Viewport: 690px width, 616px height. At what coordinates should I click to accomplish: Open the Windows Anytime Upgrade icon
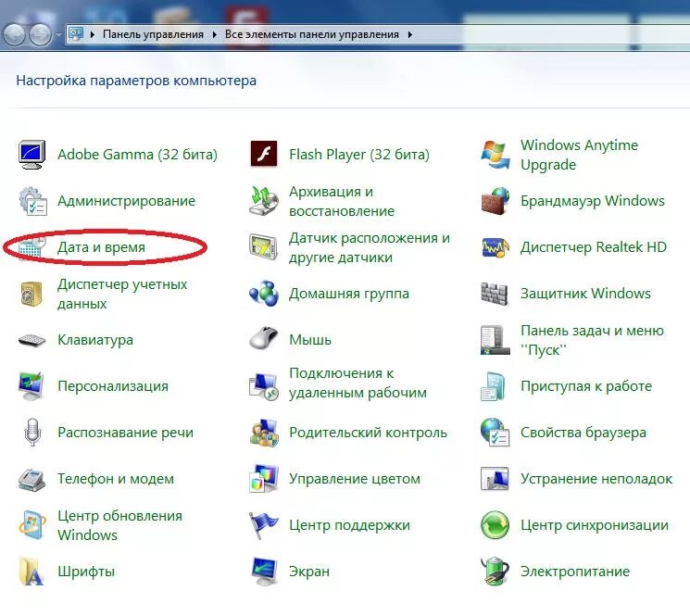[496, 155]
